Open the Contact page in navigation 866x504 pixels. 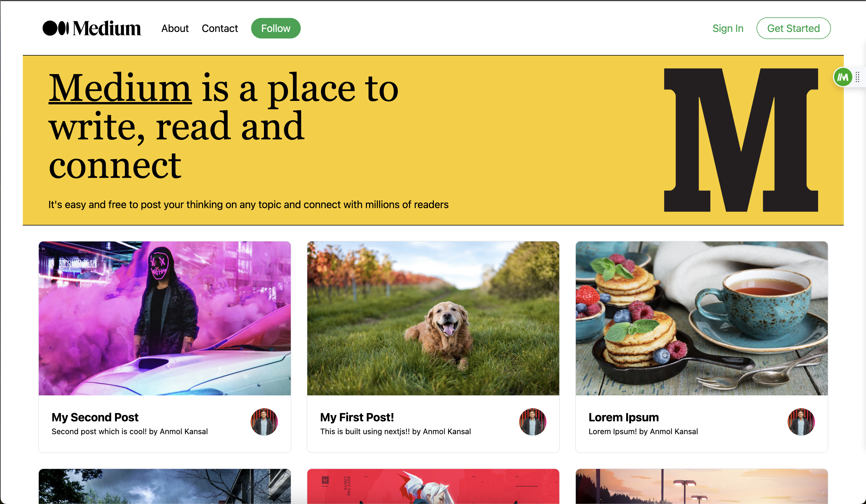pos(219,28)
